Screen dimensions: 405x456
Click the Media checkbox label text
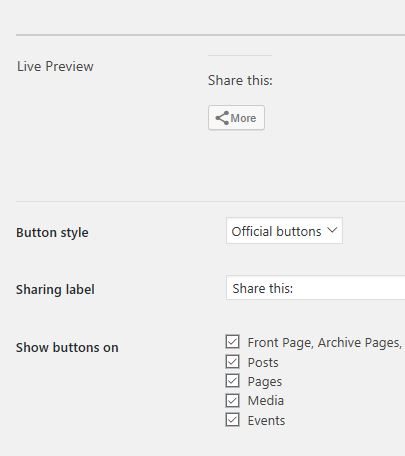266,401
